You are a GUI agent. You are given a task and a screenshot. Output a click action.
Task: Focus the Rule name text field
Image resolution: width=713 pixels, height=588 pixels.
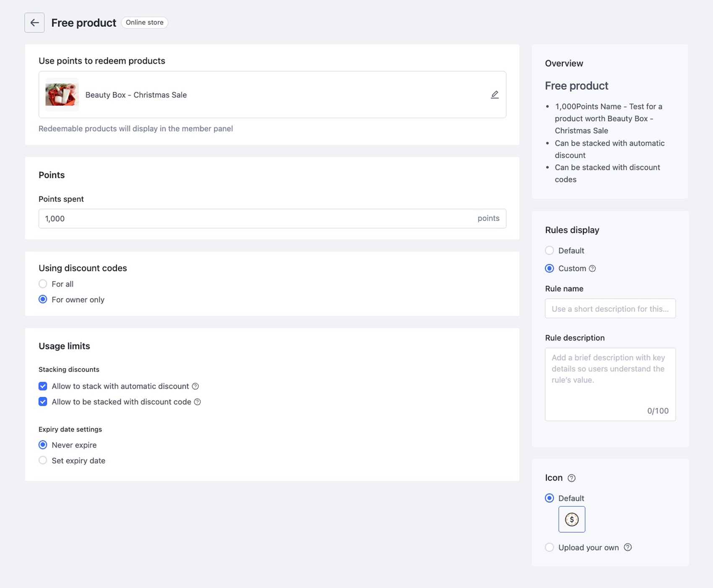pyautogui.click(x=610, y=309)
